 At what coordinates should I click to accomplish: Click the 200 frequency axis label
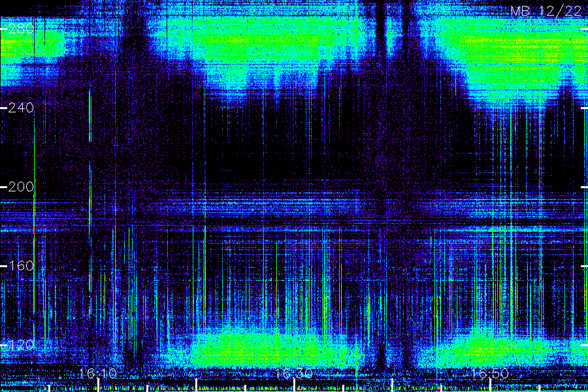tap(21, 187)
